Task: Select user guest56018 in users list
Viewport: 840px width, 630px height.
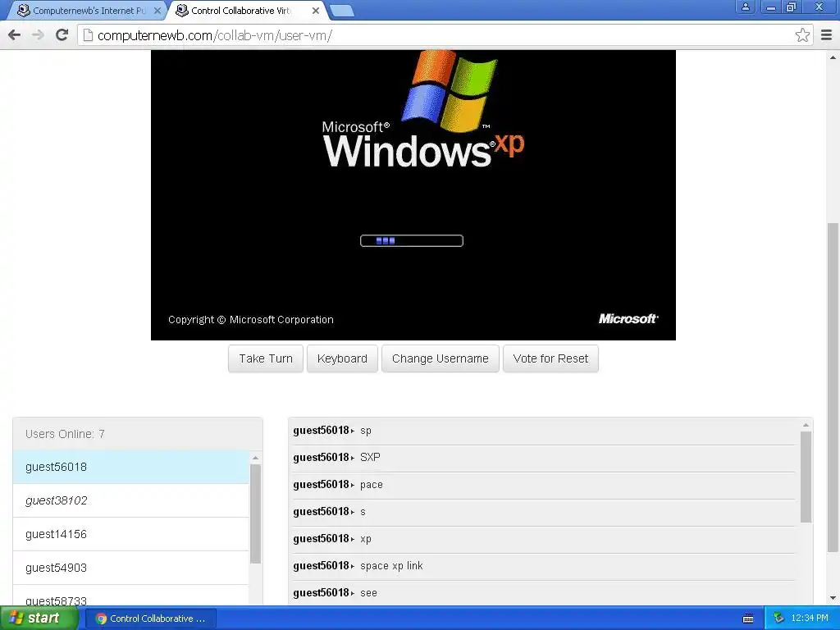Action: tap(131, 467)
